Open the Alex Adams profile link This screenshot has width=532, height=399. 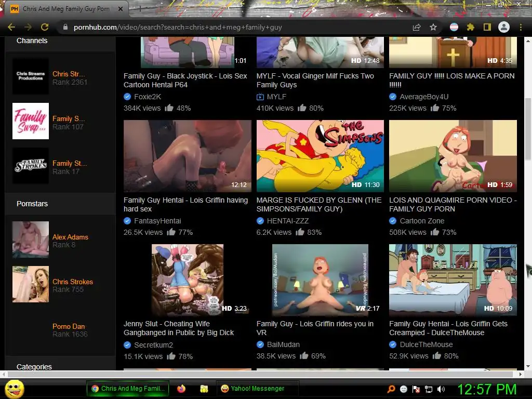point(70,237)
